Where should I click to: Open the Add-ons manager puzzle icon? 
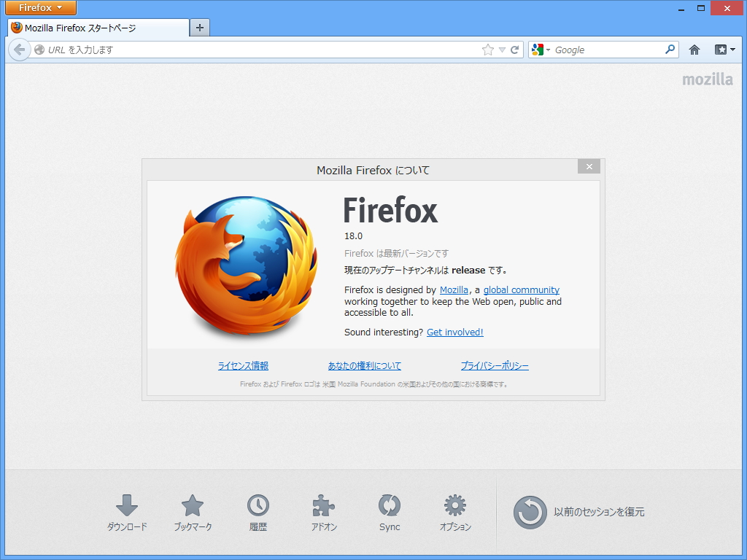[324, 505]
